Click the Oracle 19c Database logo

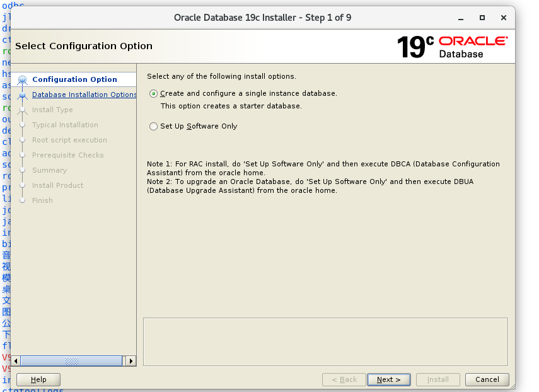coord(453,47)
